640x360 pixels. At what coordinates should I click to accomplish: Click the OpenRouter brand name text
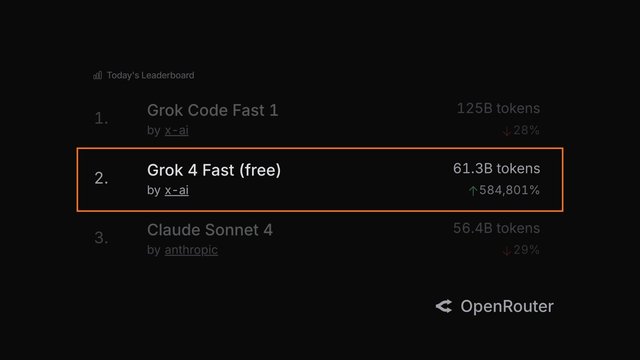coord(507,307)
